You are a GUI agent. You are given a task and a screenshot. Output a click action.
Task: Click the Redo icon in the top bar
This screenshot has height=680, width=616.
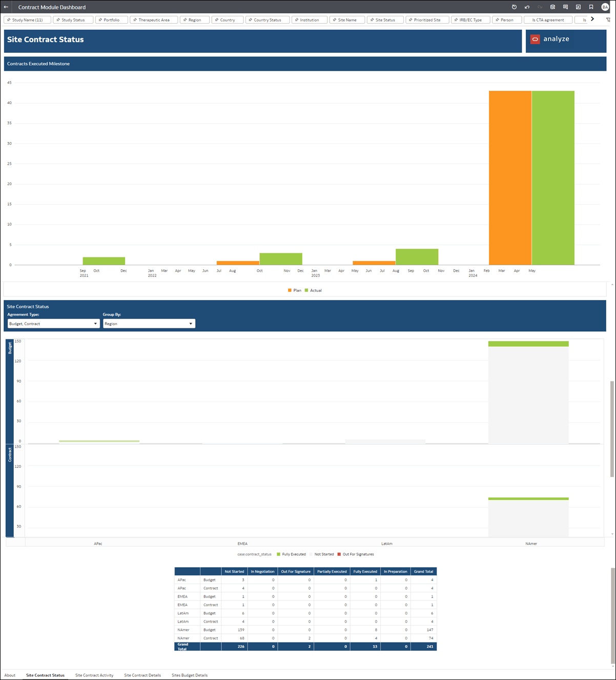(x=540, y=7)
